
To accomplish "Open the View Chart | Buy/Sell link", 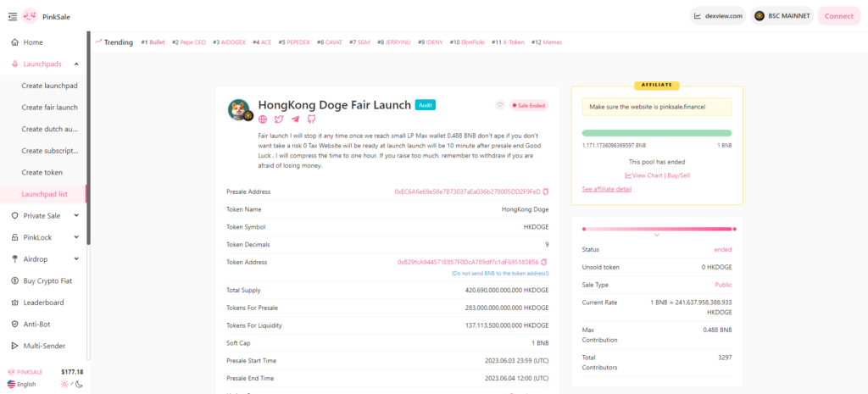I will point(657,175).
